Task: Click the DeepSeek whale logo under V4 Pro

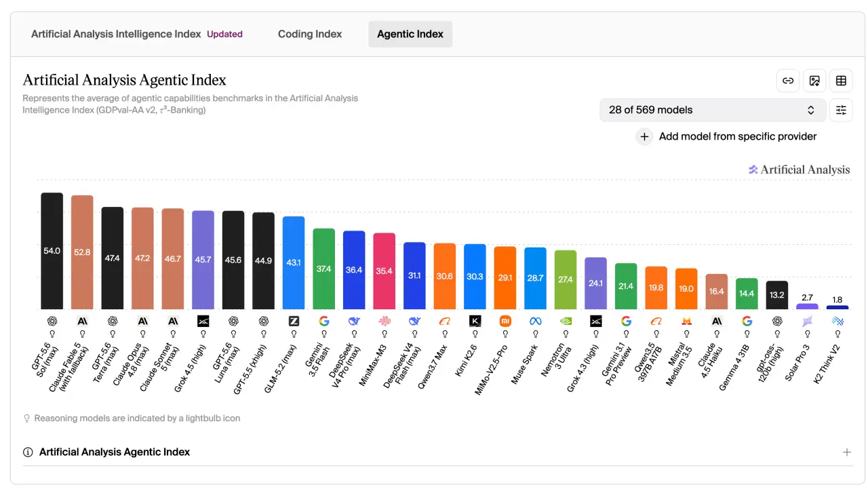Action: 354,321
